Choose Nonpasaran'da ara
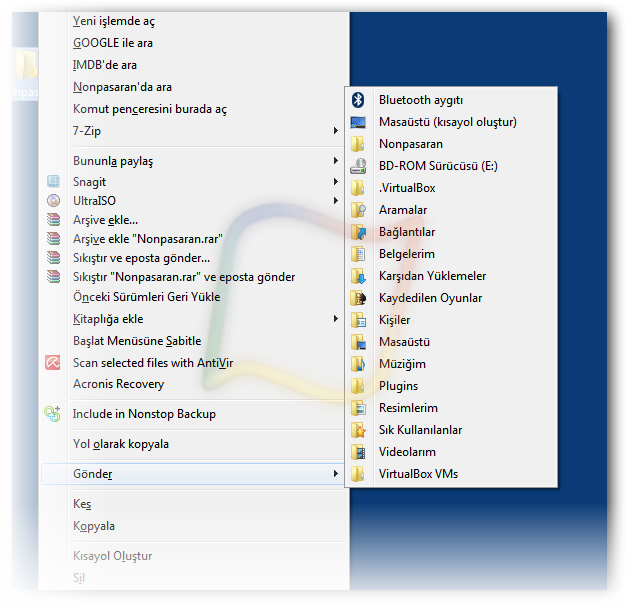The width and height of the screenshot is (627, 610). tap(122, 87)
